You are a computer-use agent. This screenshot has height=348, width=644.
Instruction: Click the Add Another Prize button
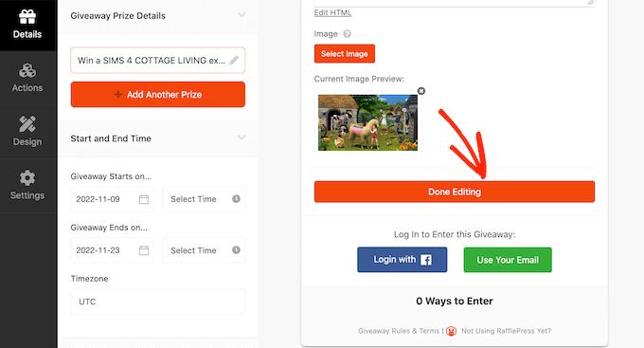coord(158,95)
